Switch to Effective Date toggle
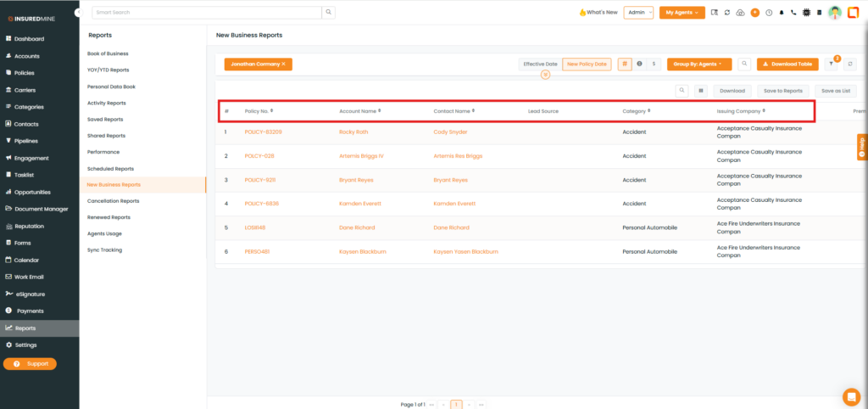The width and height of the screenshot is (868, 409). point(540,64)
